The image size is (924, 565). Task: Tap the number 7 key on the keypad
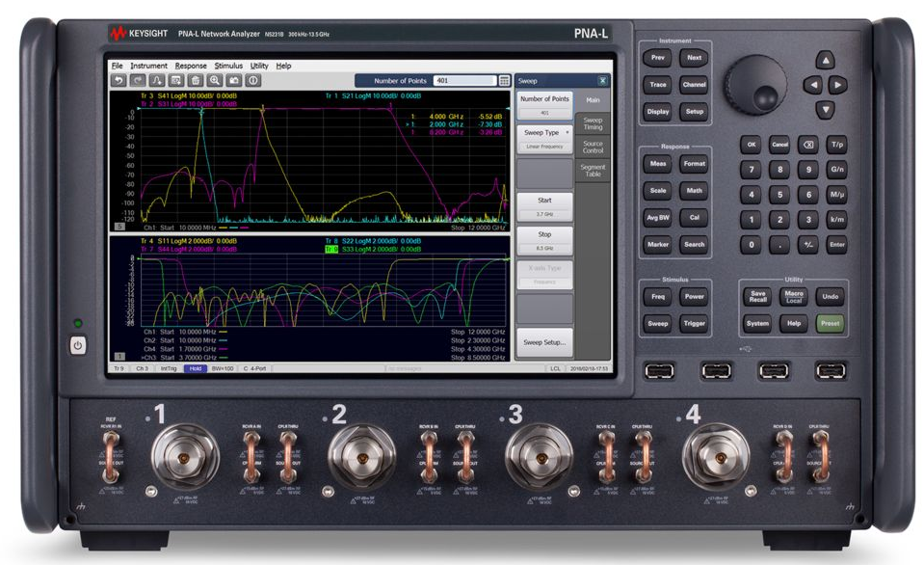click(x=751, y=170)
